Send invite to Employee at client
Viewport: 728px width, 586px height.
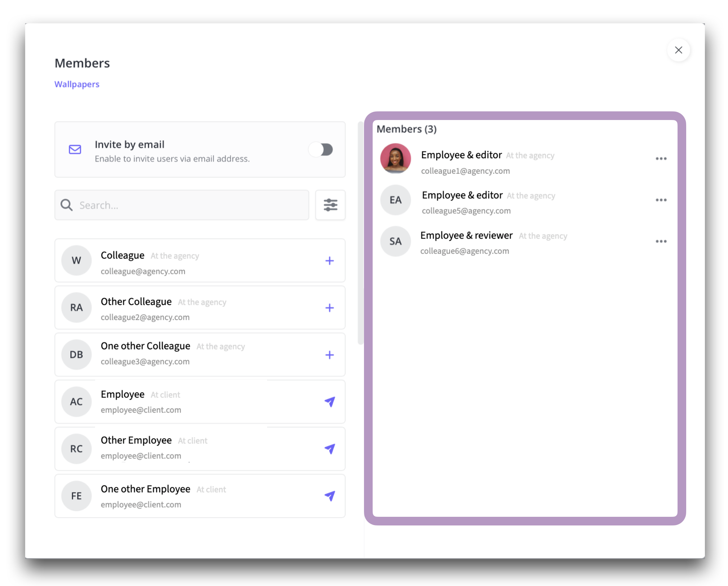click(x=329, y=401)
